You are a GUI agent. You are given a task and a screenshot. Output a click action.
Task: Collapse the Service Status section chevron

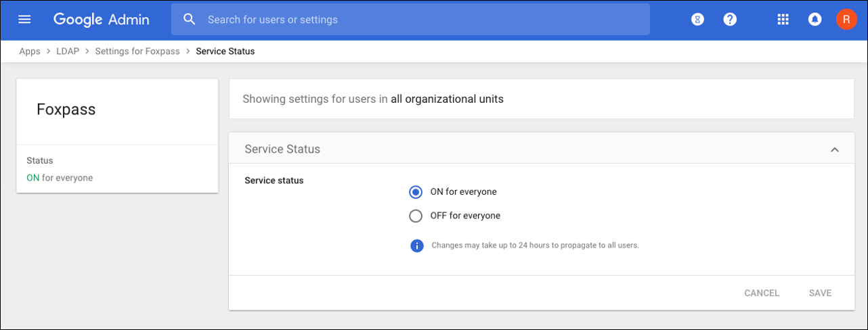(835, 149)
